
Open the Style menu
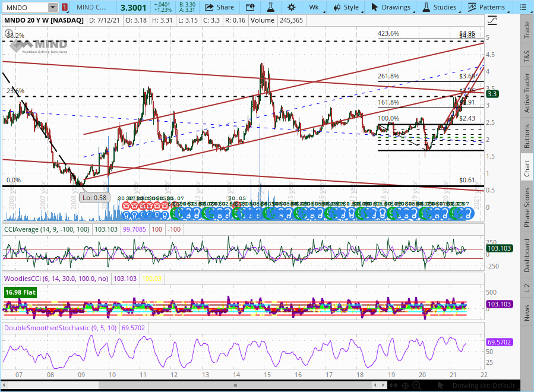[x=345, y=7]
